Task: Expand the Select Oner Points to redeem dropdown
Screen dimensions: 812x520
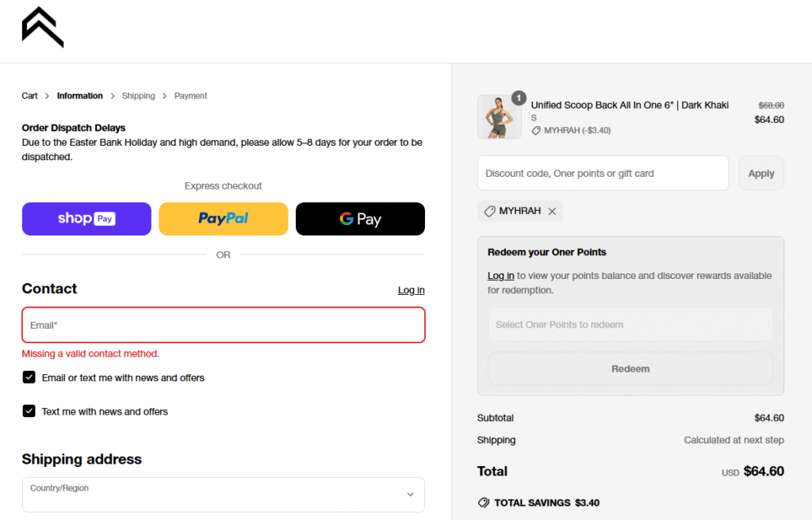Action: tap(630, 324)
